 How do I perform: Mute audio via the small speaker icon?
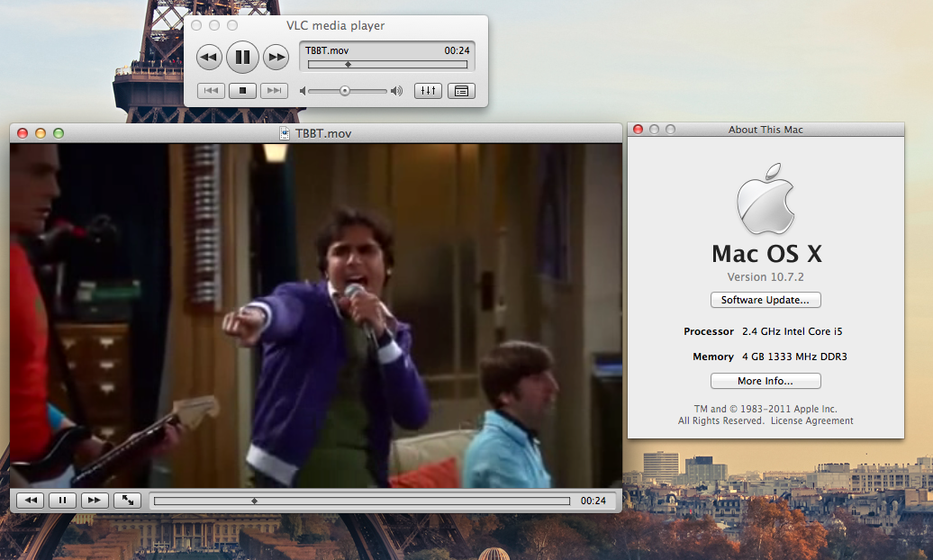[303, 91]
